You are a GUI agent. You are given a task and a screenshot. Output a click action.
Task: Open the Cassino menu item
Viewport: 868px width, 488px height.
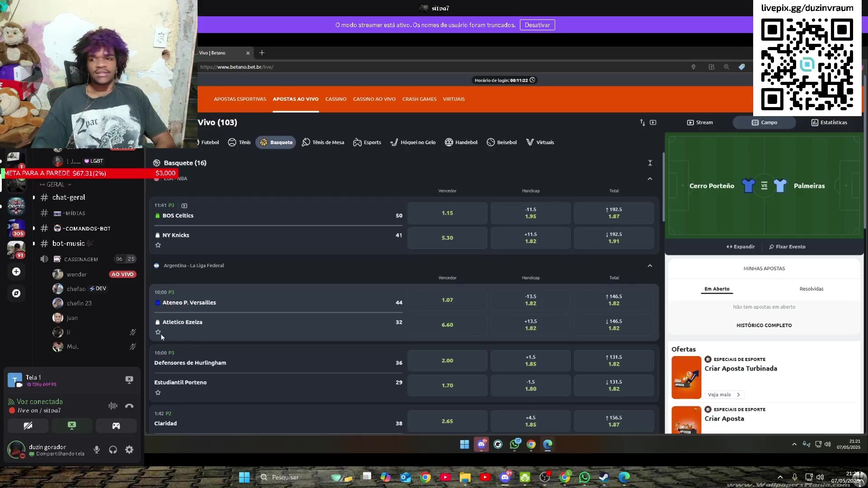(336, 99)
